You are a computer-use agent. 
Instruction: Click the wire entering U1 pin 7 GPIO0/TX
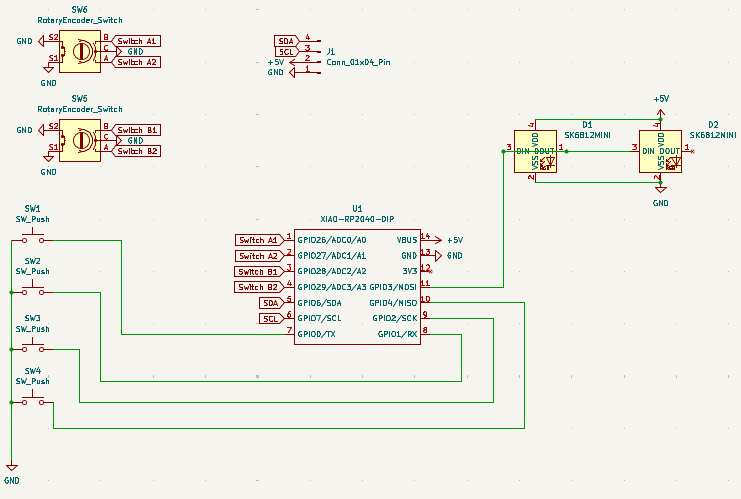pyautogui.click(x=203, y=335)
